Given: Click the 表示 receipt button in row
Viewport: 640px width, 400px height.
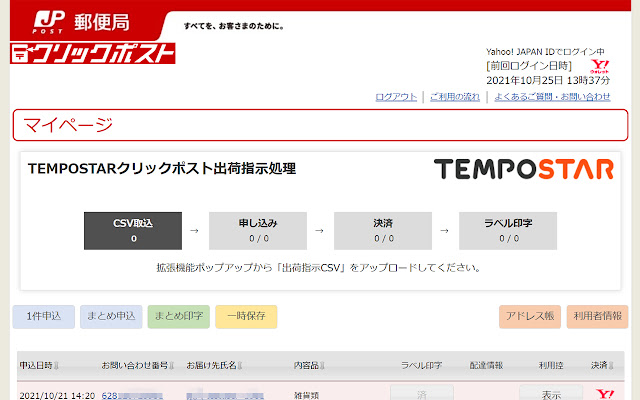Looking at the screenshot, I should (x=551, y=393).
